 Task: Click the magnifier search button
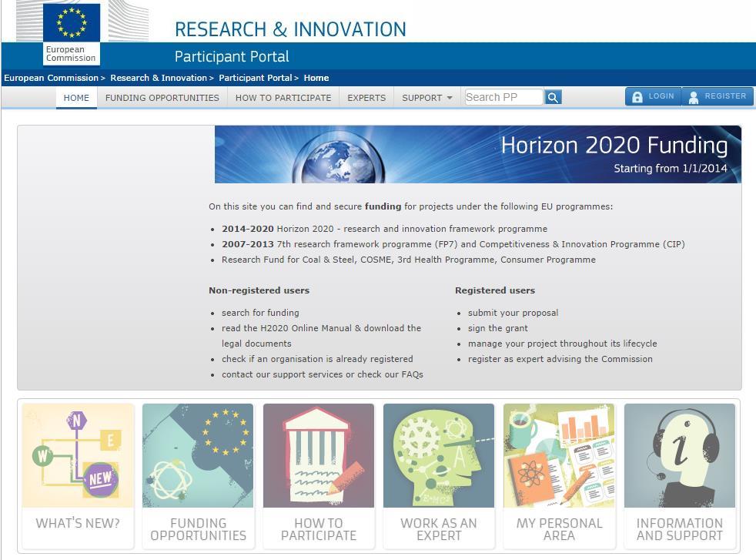coord(553,97)
